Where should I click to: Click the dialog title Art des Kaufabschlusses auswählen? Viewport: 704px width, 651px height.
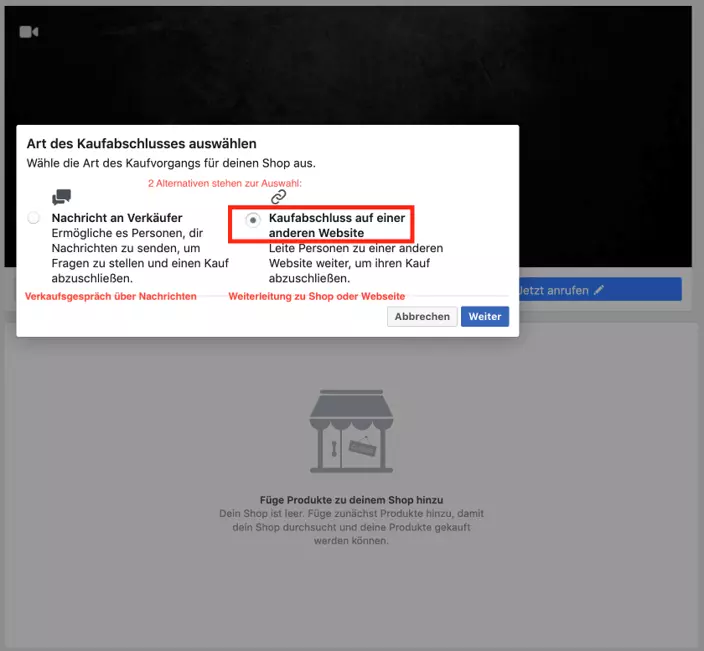coord(141,144)
